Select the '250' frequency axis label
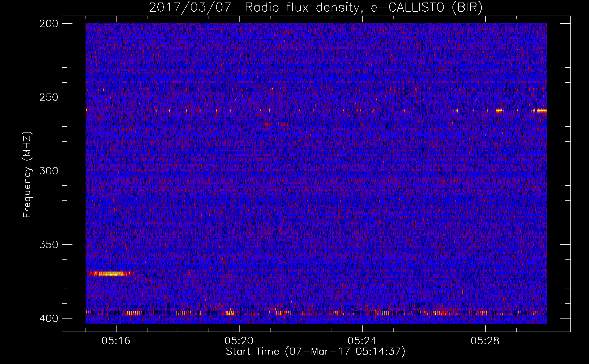589x364 pixels. tap(49, 97)
